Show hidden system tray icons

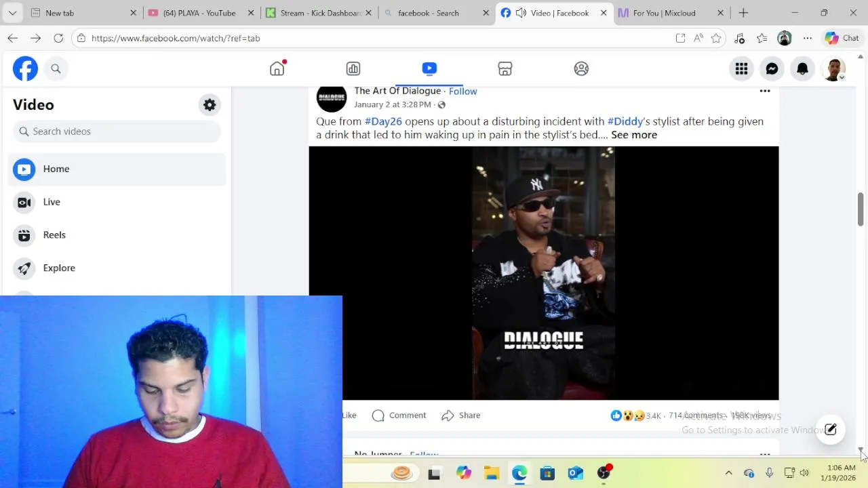point(728,473)
